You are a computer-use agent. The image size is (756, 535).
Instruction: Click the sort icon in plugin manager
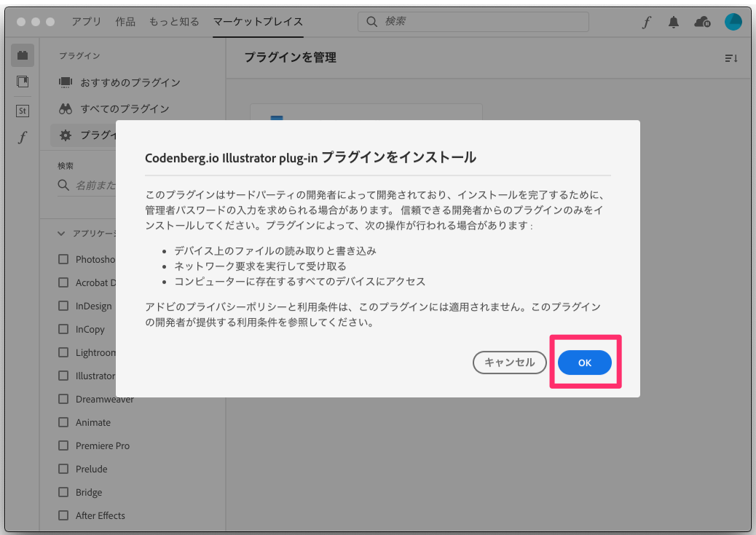tap(731, 58)
